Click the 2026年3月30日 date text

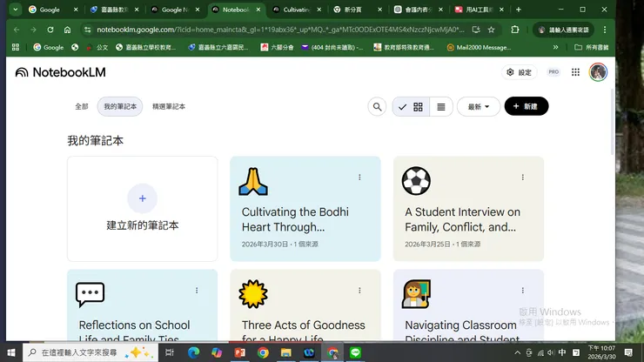[265, 244]
